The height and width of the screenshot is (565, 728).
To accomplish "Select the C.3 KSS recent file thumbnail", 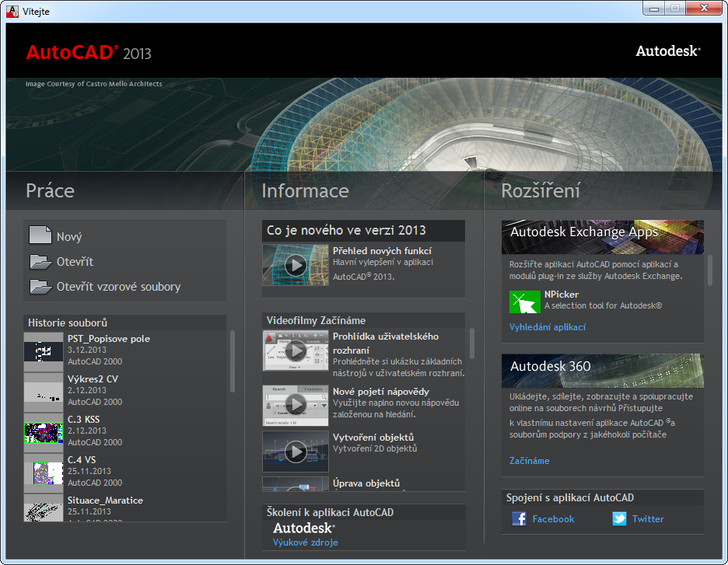I will pyautogui.click(x=44, y=432).
